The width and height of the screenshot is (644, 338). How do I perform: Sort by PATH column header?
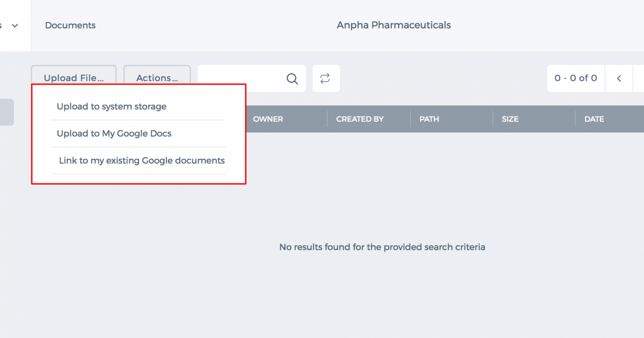(x=429, y=119)
